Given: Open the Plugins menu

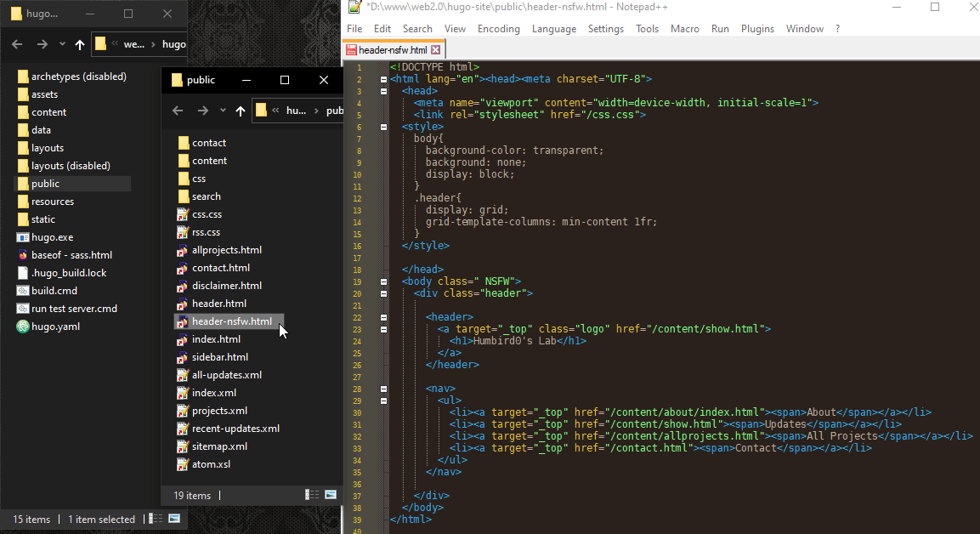Looking at the screenshot, I should tap(757, 29).
